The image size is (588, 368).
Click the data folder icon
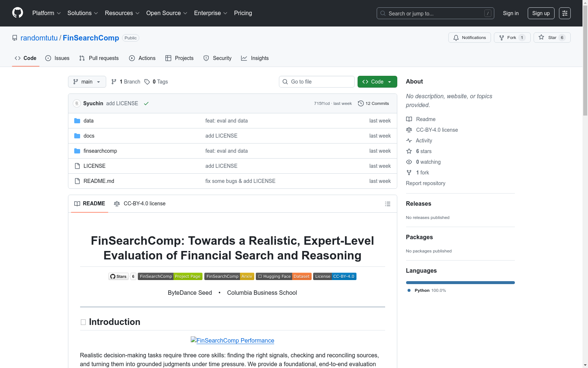77,121
